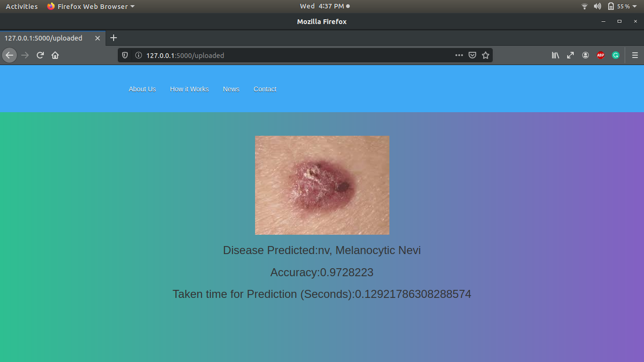Open the Firefox account profile icon
The image size is (644, 362).
[586, 55]
